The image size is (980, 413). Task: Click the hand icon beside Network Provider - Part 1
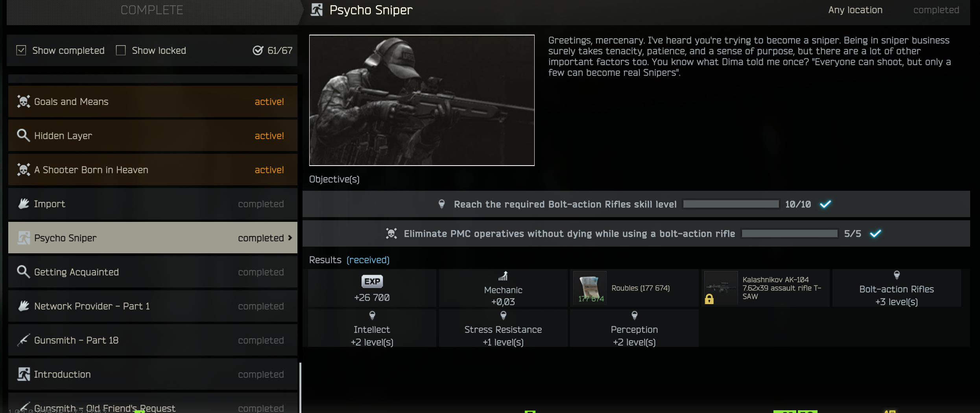[23, 306]
